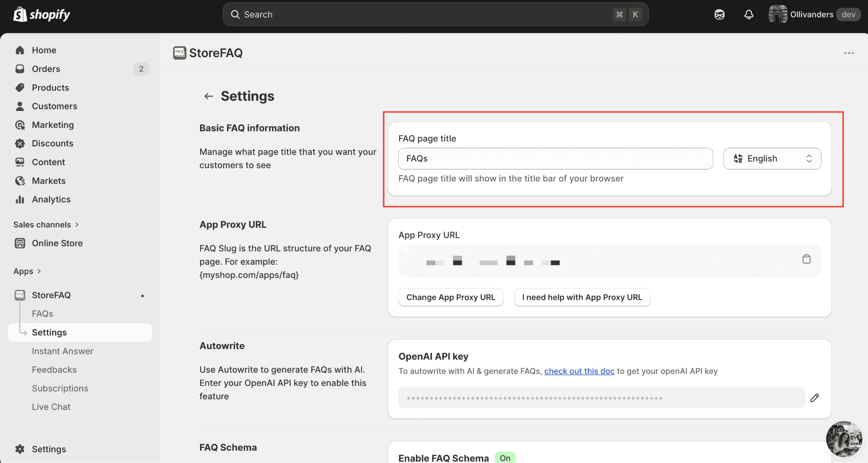This screenshot has height=463, width=868.
Task: Click the pin dot next to StoreFAQ
Action: (142, 296)
